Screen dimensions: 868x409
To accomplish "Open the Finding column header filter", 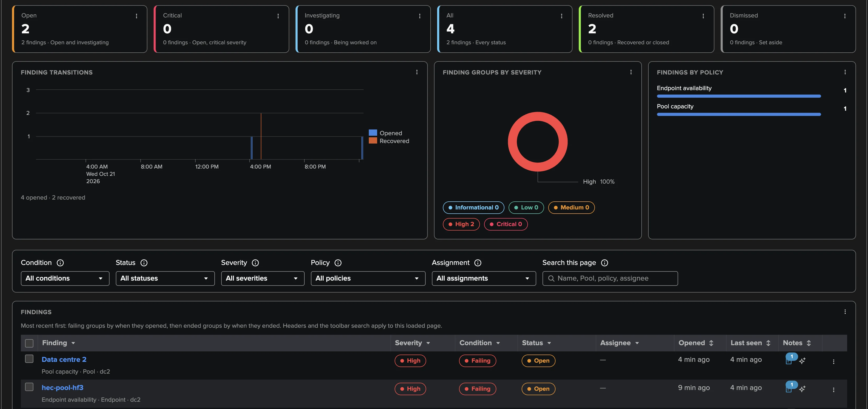I will click(x=73, y=343).
